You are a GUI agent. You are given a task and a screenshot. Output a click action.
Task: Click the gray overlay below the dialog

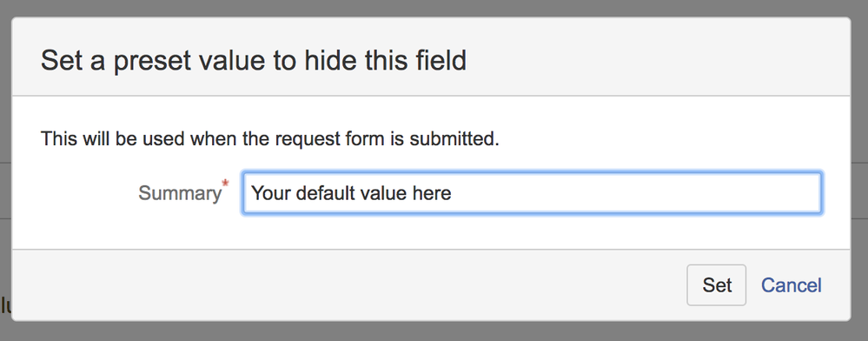point(434,331)
